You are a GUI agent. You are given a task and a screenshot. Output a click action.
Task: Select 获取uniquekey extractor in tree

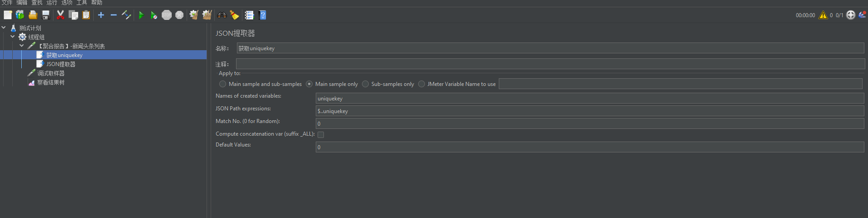point(64,55)
